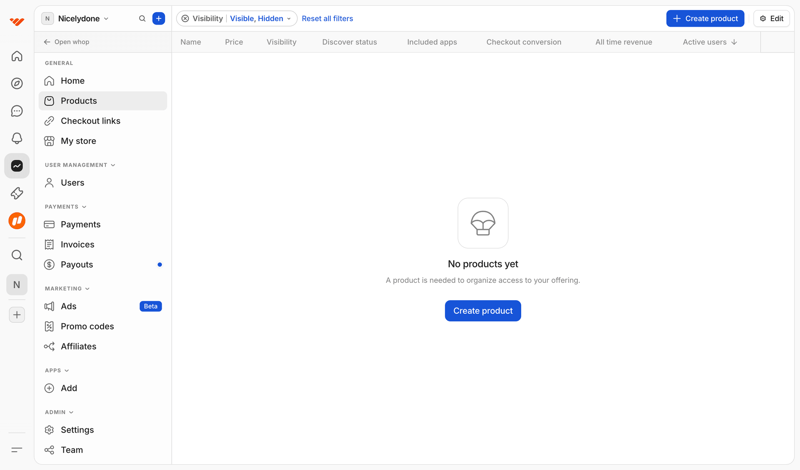Select Products in sidebar
This screenshot has width=800, height=470.
pos(103,101)
